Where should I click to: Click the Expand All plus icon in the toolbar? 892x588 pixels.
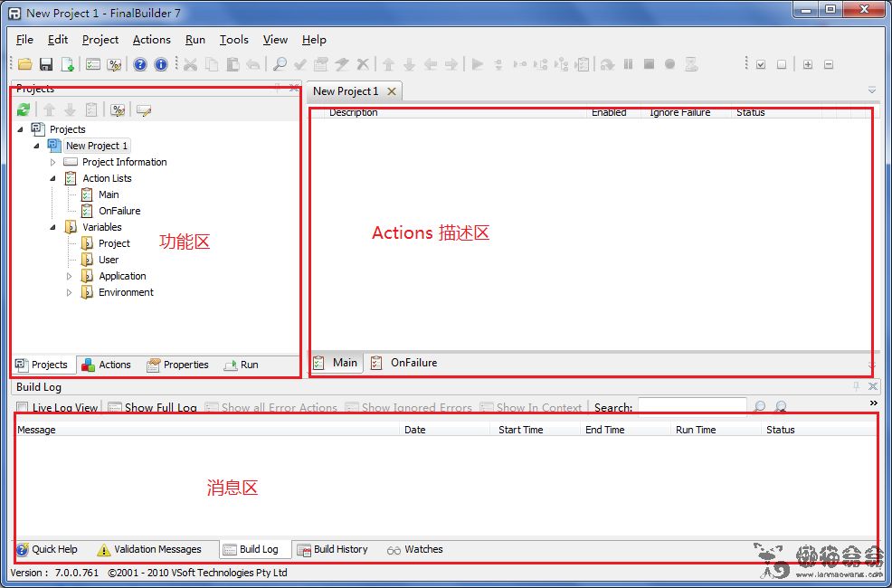(808, 64)
